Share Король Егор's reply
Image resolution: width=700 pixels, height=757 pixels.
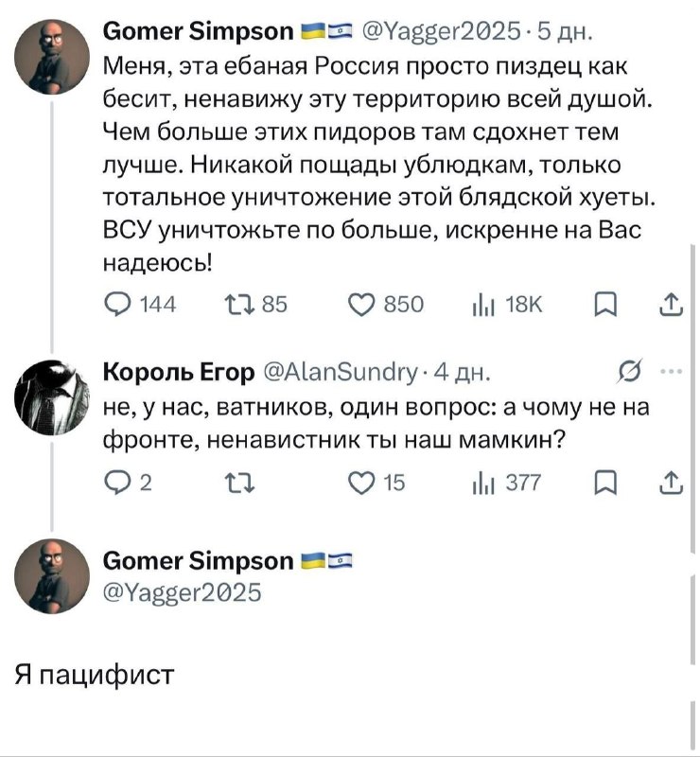671,483
